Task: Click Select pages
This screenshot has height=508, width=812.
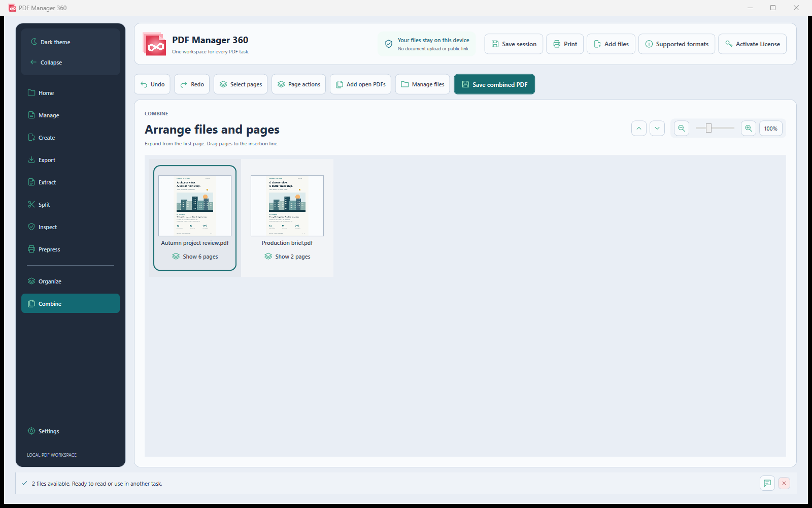Action: click(x=241, y=84)
